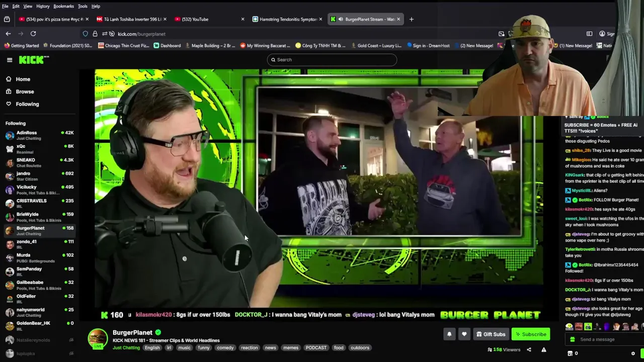Viewport: 644px width, 362px height.
Task: Select the PODCAST tag
Action: (x=316, y=348)
